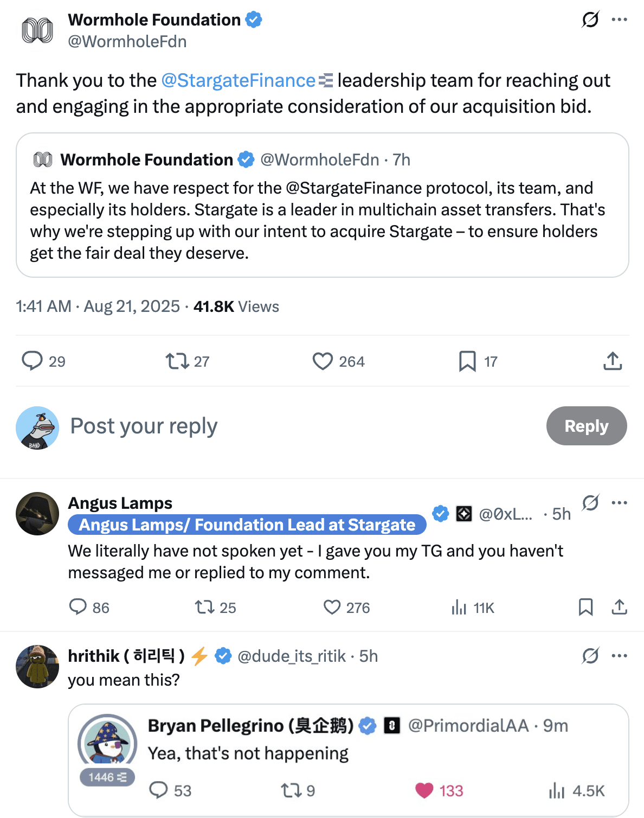Bookmark the main Wormhole Foundation post

(x=467, y=361)
